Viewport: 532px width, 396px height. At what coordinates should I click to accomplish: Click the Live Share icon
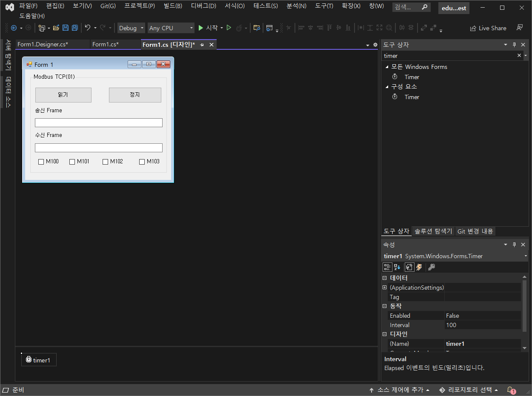pyautogui.click(x=473, y=28)
